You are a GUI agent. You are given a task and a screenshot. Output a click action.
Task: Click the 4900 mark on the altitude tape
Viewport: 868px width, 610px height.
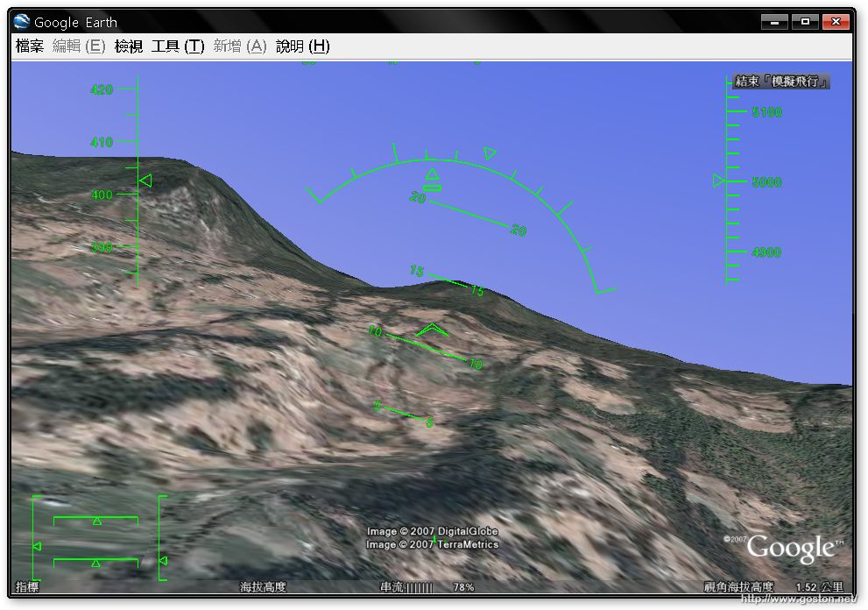766,252
